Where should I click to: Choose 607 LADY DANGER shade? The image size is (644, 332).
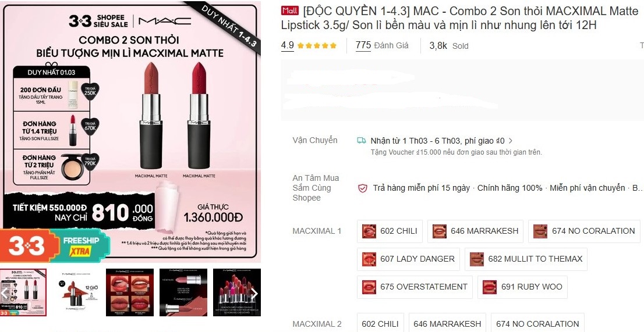tap(408, 259)
